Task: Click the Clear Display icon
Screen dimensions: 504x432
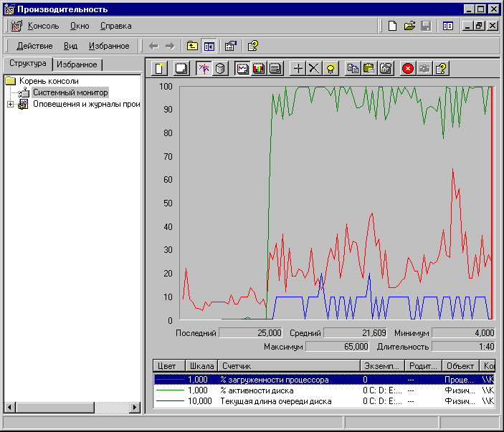Action: (181, 69)
